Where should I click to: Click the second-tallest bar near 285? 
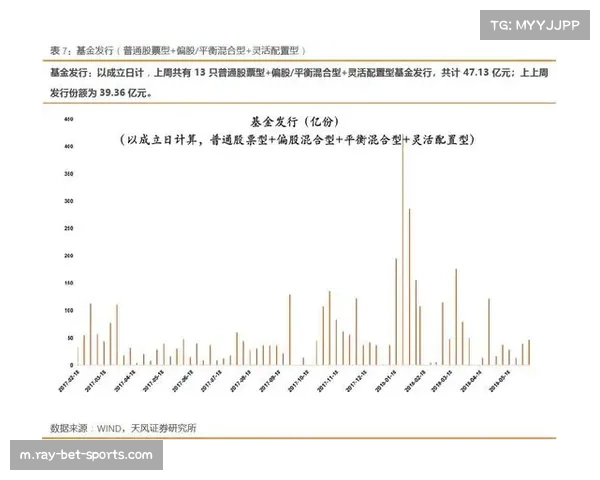[409, 287]
